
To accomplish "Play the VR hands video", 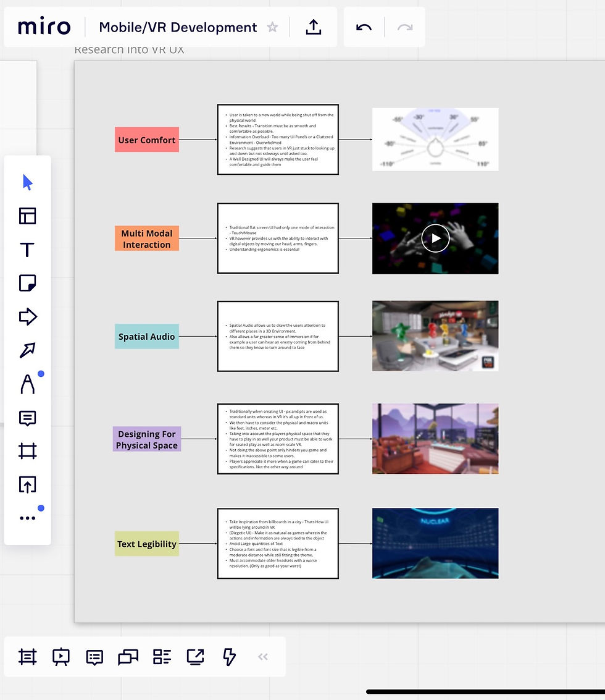I will 435,238.
